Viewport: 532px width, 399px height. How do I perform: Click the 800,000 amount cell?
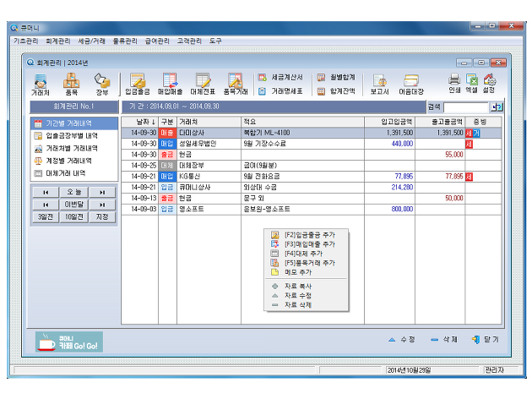389,209
